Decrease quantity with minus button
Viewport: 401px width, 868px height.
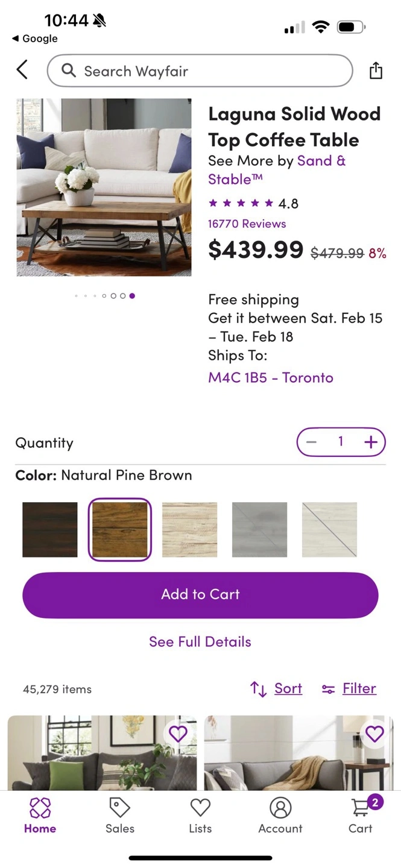(x=311, y=442)
